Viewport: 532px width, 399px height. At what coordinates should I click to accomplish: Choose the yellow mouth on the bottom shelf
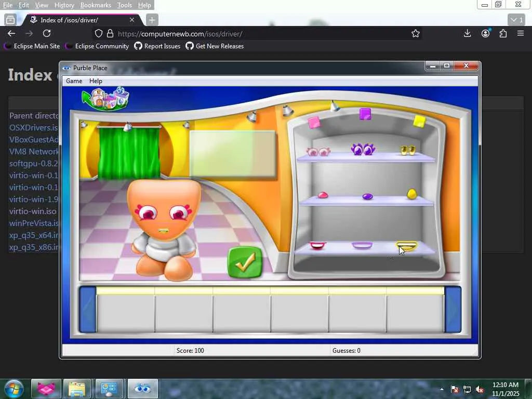[406, 246]
